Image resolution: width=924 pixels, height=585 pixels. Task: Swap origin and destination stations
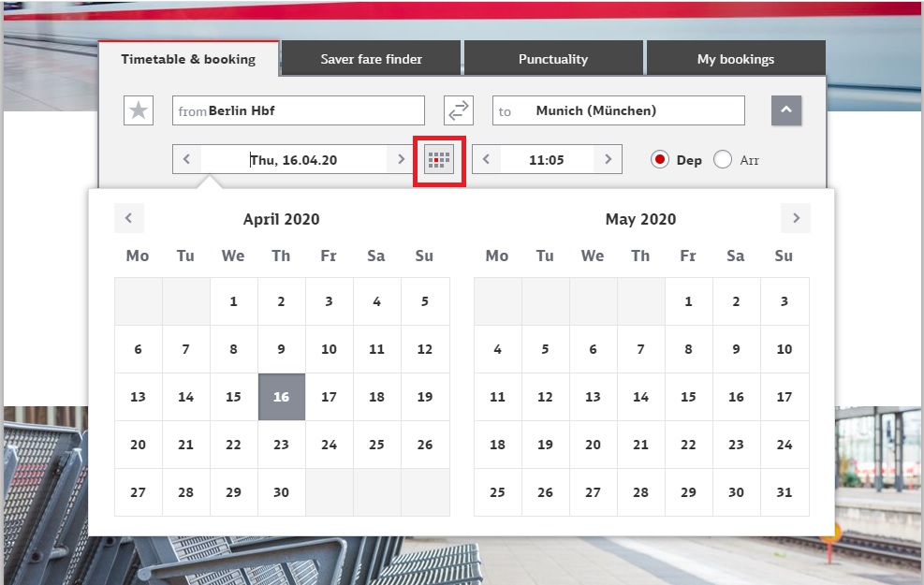pyautogui.click(x=458, y=110)
